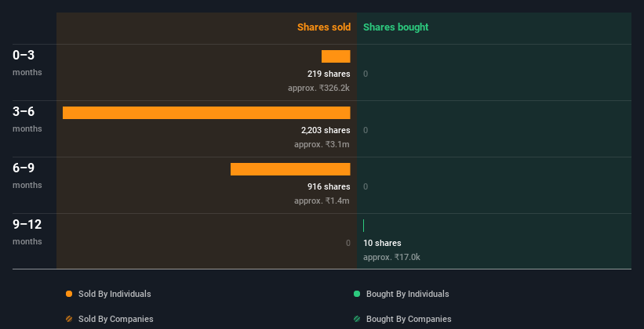Click the 10 shares label
The width and height of the screenshot is (644, 329).
tap(382, 243)
